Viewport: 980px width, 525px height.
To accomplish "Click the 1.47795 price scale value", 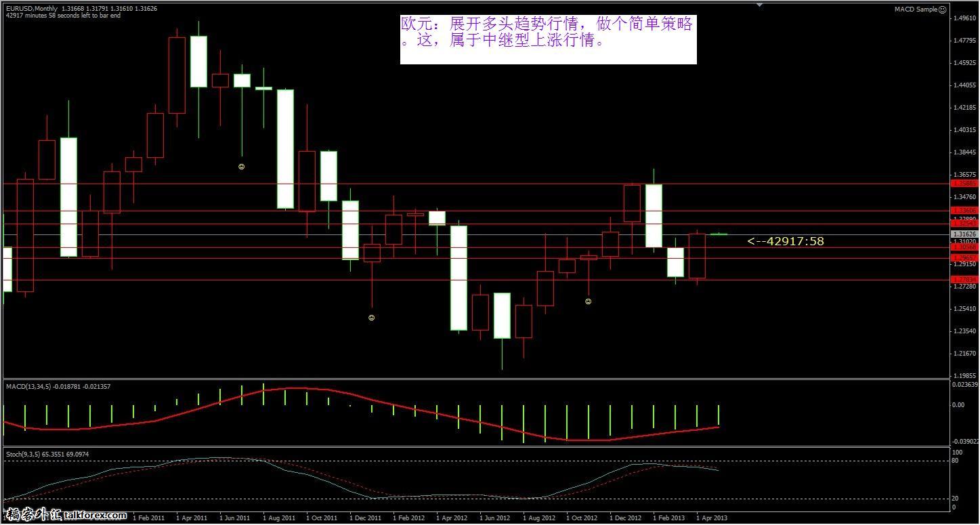I will (x=964, y=41).
